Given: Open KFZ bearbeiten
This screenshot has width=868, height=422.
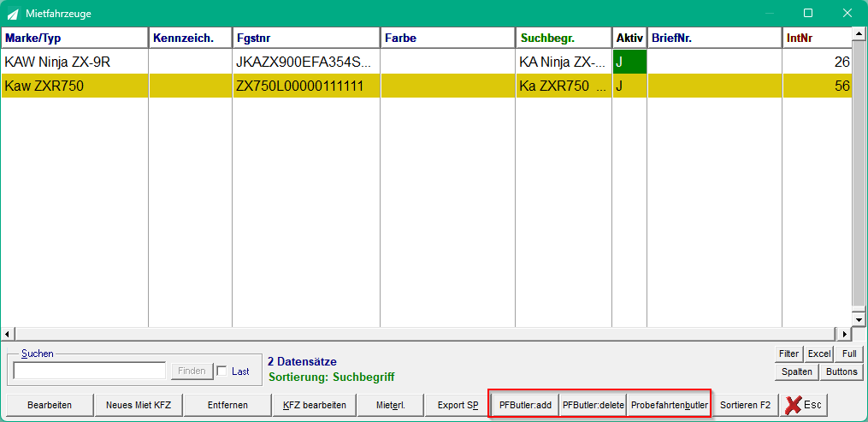Looking at the screenshot, I should pos(315,405).
